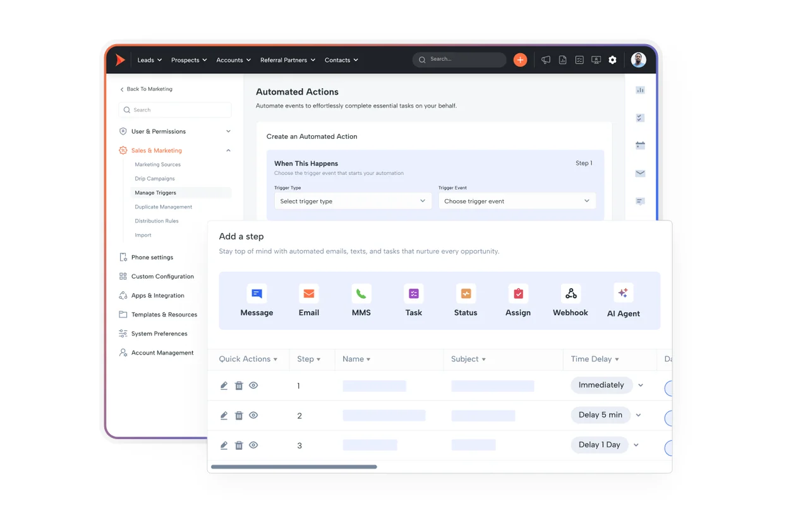Add a Task step

[x=414, y=301]
